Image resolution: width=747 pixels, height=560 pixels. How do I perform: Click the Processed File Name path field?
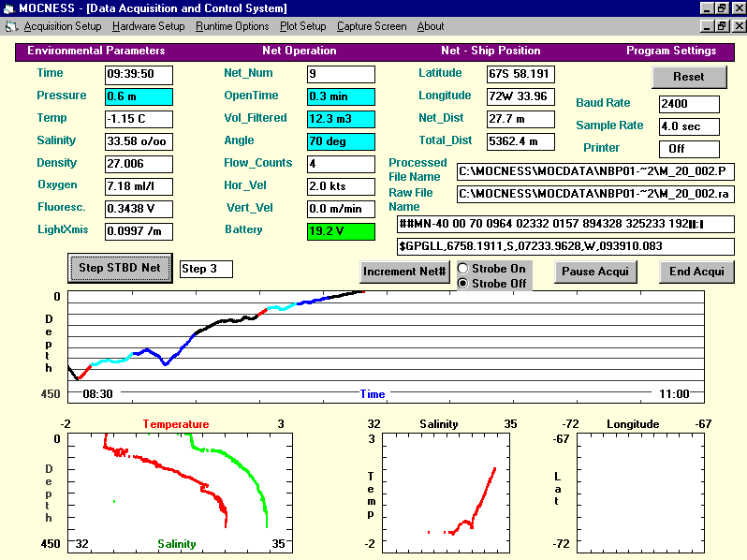(595, 171)
